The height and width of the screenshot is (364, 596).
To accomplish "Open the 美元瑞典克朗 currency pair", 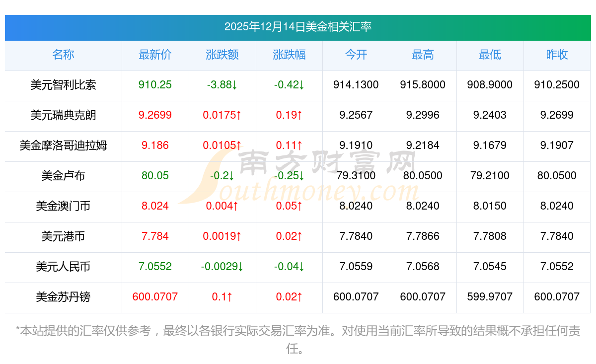I will pos(63,115).
